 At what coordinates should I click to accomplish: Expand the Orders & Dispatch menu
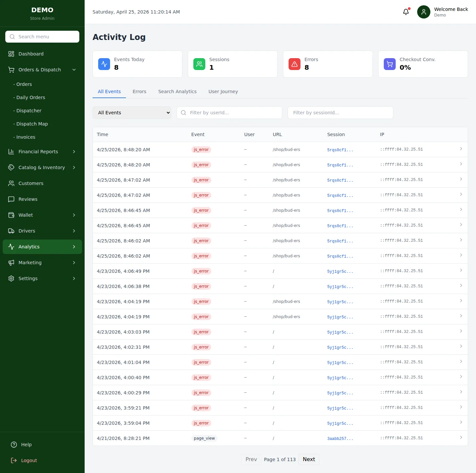[40, 70]
